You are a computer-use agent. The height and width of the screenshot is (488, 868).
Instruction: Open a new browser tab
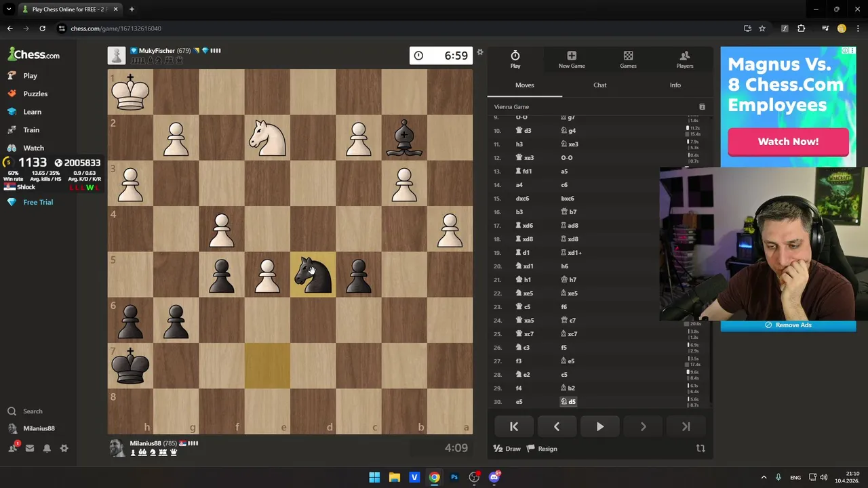[132, 9]
